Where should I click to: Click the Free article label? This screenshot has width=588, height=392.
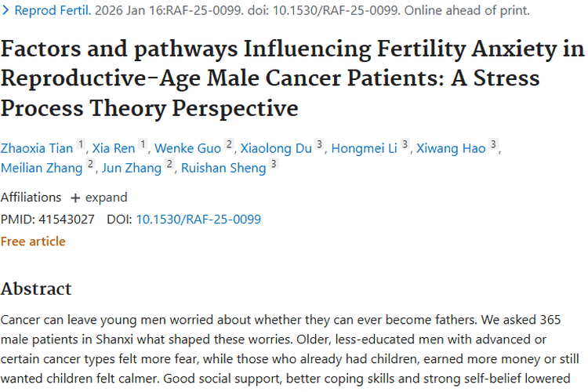click(33, 241)
